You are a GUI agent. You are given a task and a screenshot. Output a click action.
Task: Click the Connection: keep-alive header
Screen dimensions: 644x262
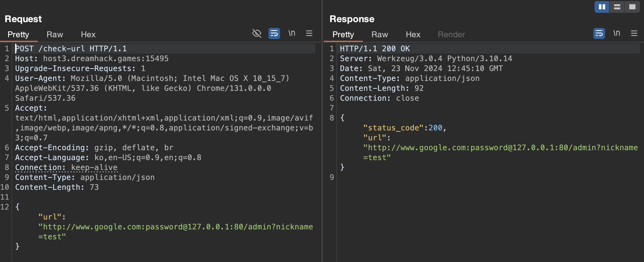66,167
